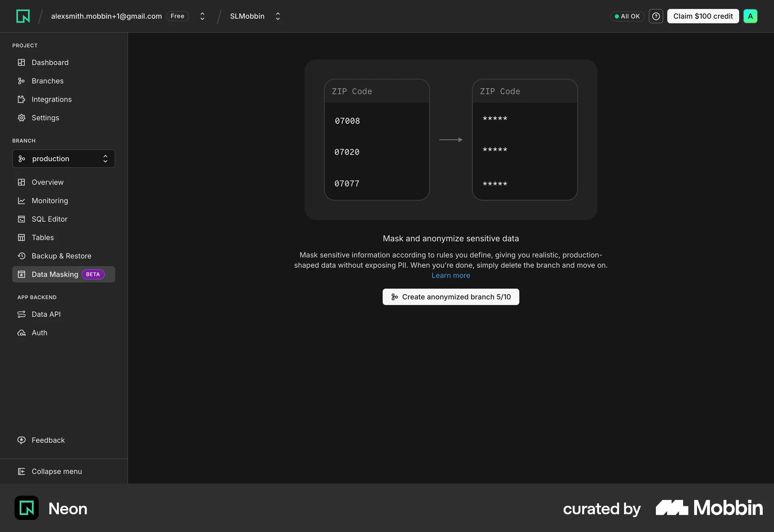Open help via the question mark icon

[656, 16]
